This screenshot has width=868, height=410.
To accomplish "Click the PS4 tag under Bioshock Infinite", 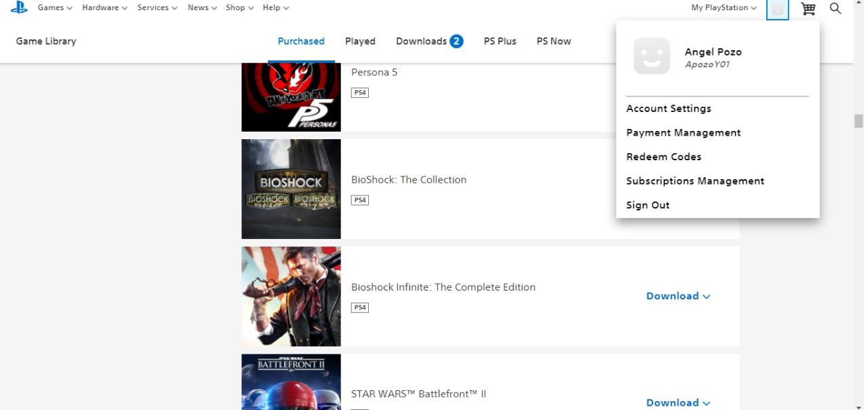I will [x=359, y=307].
